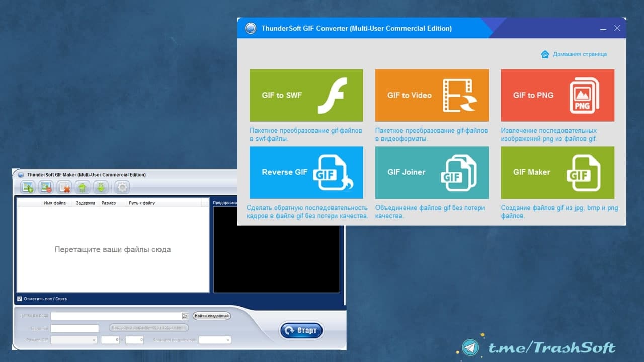Open the GIF to PNG tile

click(557, 95)
